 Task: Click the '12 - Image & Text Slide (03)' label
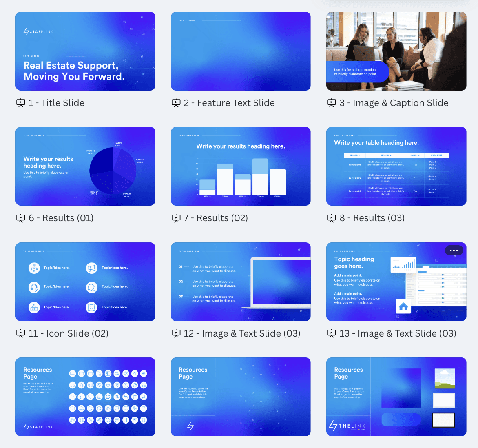pos(242,333)
